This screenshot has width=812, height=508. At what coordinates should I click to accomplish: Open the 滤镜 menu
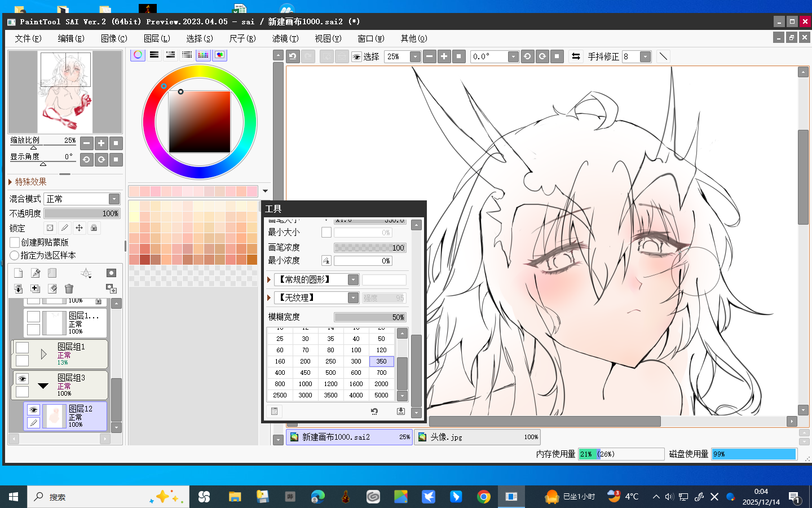tap(285, 38)
